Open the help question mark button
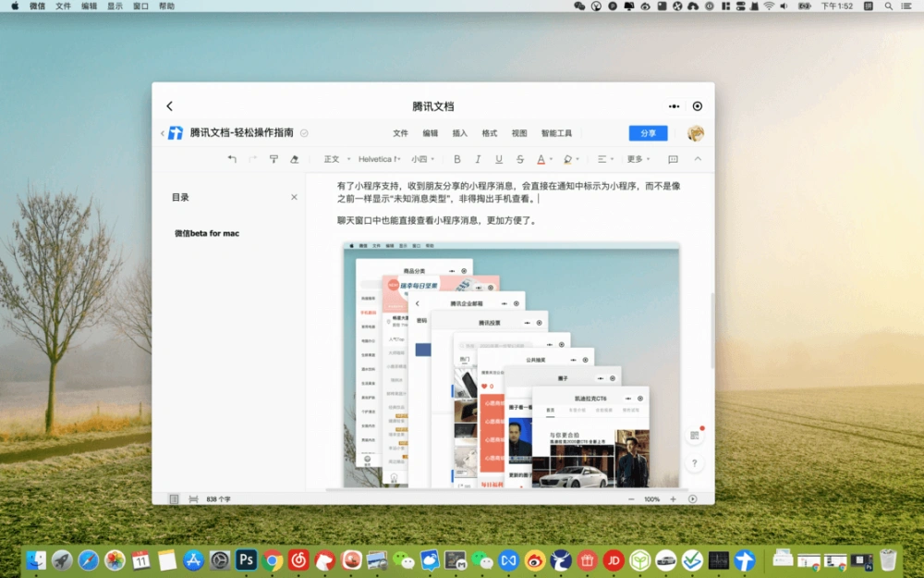Viewport: 924px width, 578px height. pos(695,463)
